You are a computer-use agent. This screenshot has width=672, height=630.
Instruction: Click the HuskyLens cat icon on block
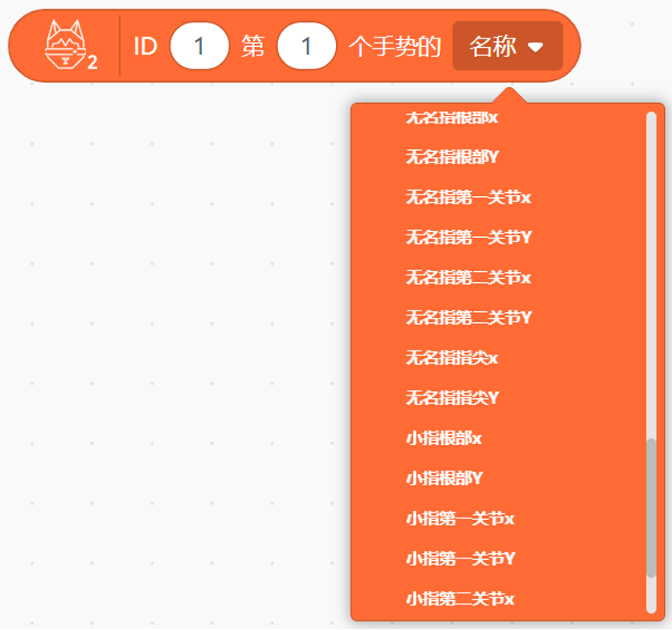pos(70,47)
